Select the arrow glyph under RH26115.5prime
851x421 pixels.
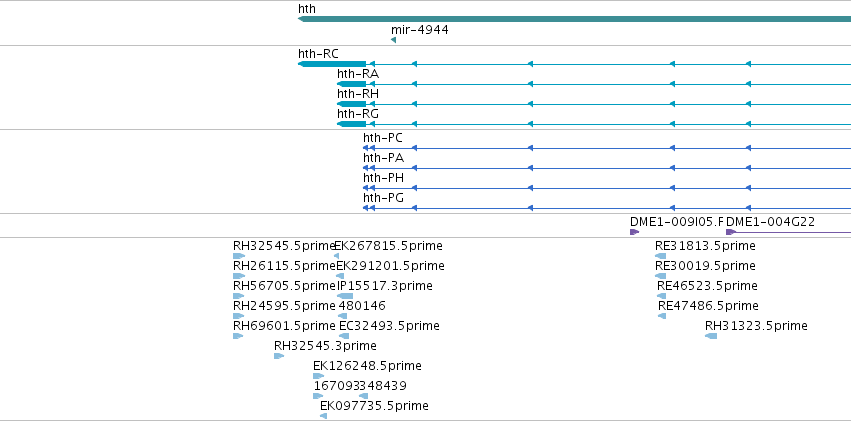[x=239, y=276]
